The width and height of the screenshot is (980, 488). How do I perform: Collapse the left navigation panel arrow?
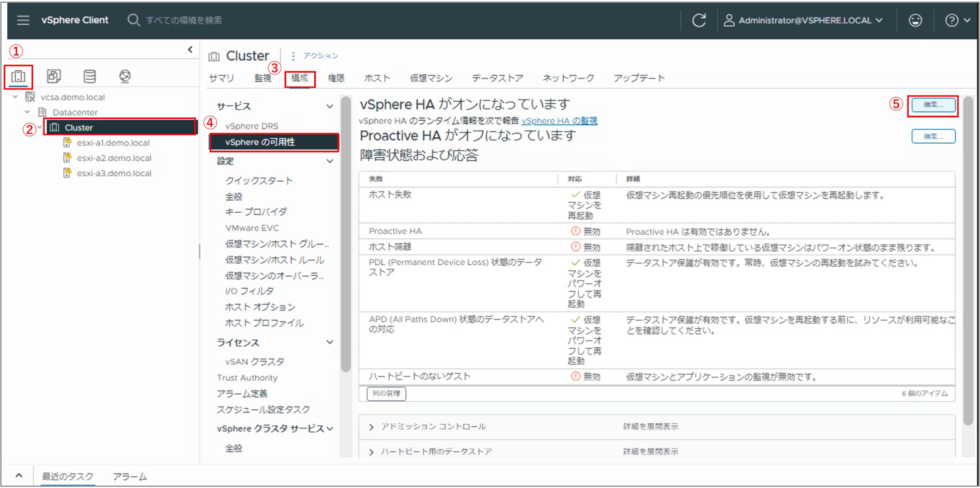(x=190, y=49)
